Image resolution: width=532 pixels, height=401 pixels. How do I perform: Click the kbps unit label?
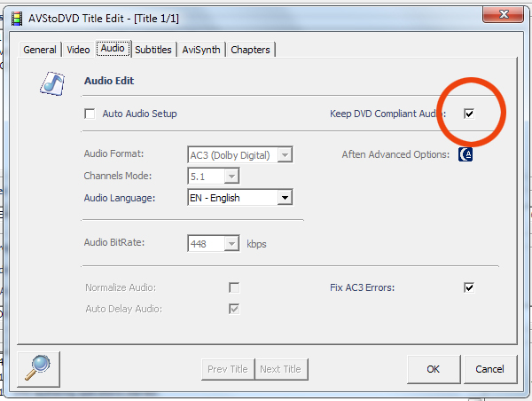point(256,244)
